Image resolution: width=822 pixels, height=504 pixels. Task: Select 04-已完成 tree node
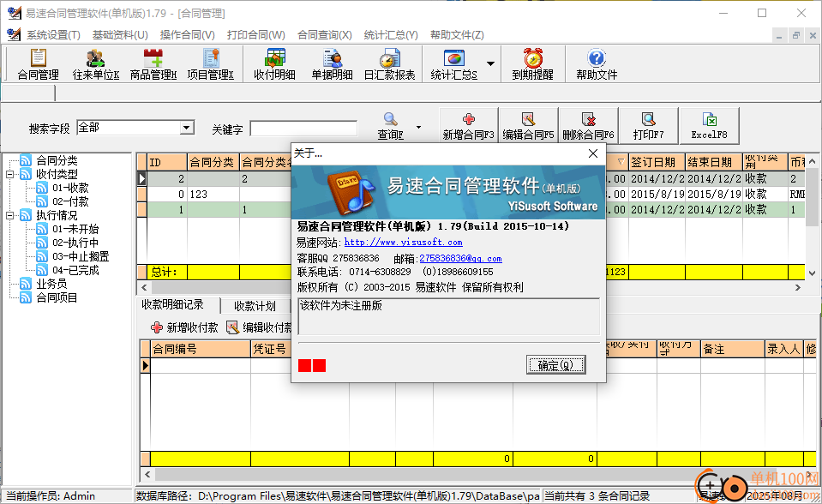(x=75, y=270)
